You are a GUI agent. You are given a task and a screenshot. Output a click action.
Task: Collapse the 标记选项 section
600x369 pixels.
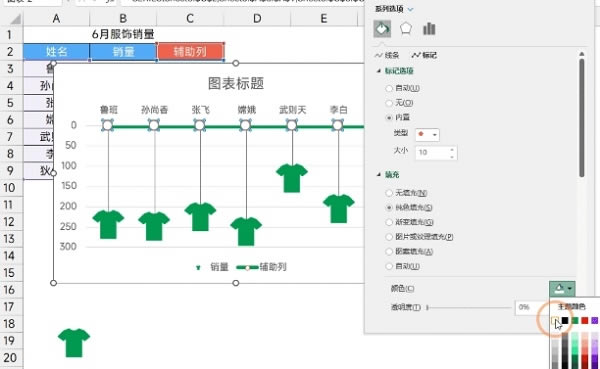[x=379, y=71]
